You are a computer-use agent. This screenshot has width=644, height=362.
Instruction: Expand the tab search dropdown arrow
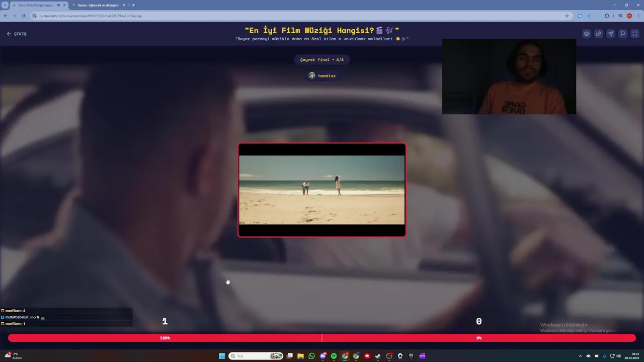(x=5, y=5)
